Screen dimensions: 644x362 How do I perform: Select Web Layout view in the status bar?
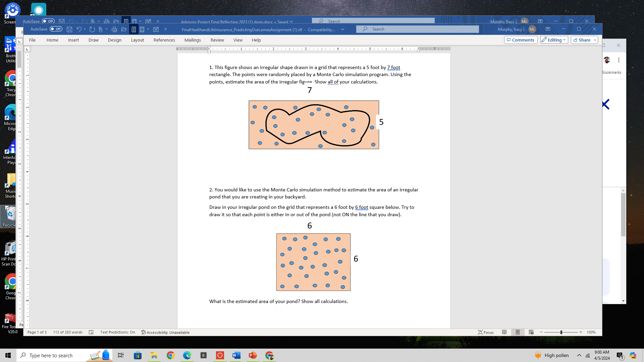(x=531, y=333)
